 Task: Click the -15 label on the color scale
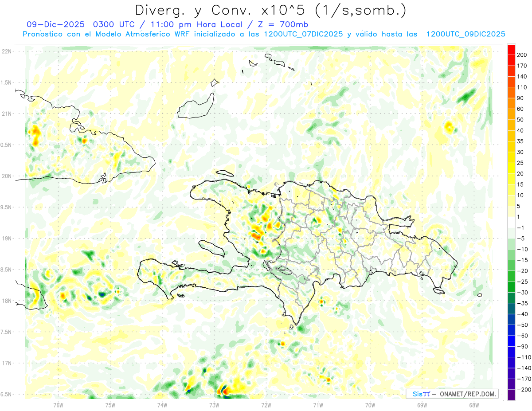tap(522, 260)
